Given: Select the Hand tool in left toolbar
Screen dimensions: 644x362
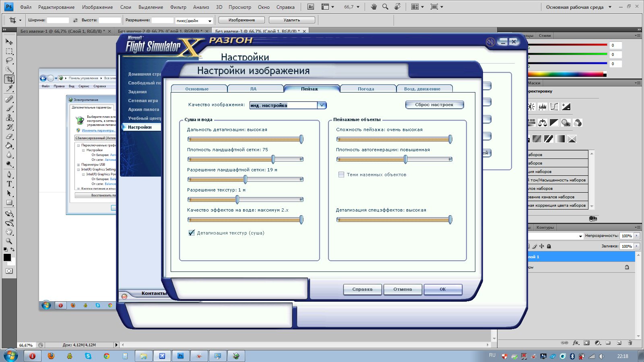Looking at the screenshot, I should coord(9,232).
